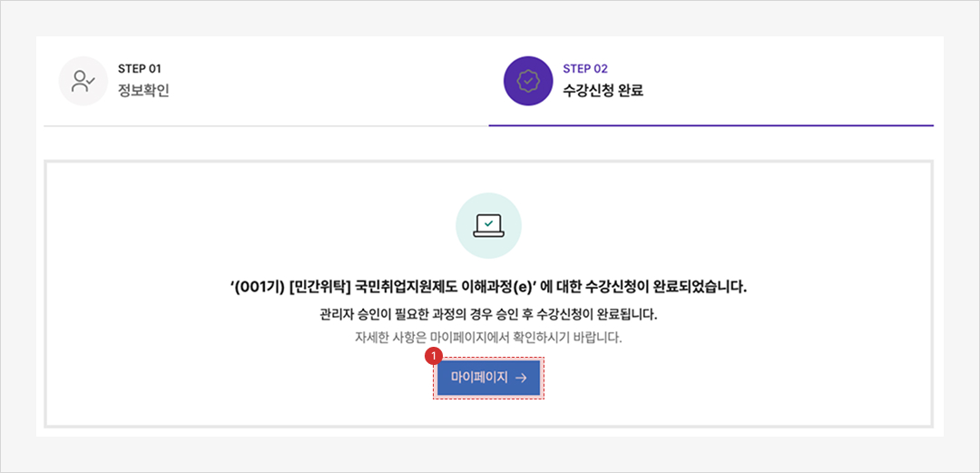Select the 정보확인 step tab

[x=143, y=91]
